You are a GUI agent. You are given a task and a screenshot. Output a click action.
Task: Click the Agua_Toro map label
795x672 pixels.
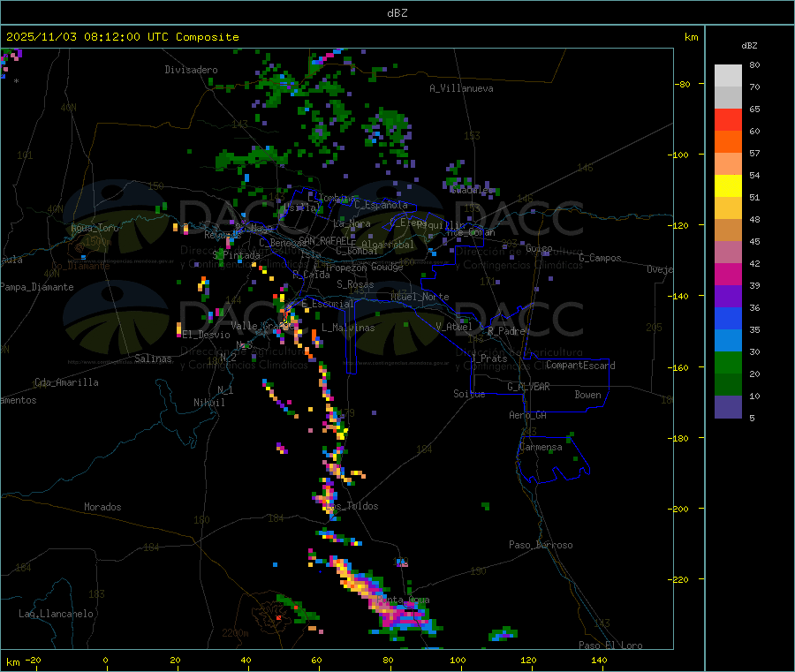click(x=95, y=228)
